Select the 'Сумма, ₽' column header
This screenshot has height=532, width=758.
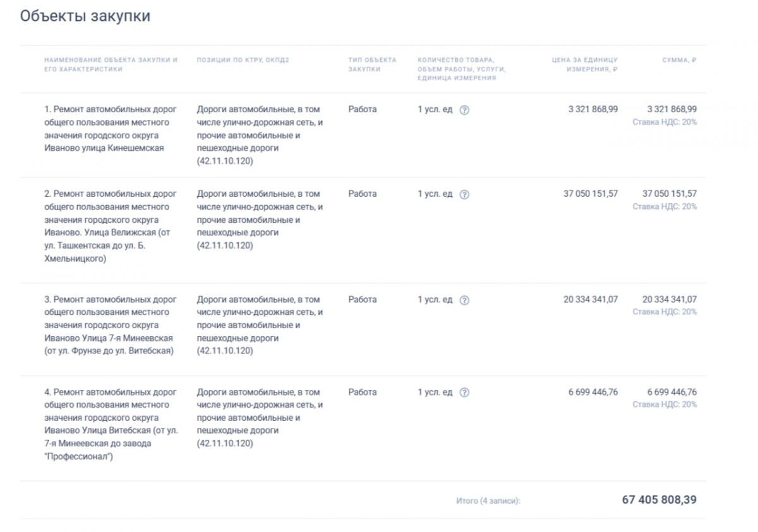click(x=679, y=60)
